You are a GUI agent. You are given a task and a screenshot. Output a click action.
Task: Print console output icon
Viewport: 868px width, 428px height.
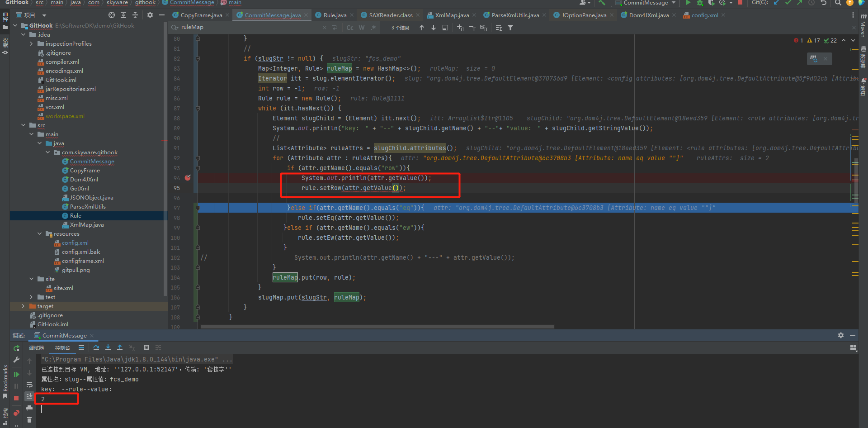(29, 408)
